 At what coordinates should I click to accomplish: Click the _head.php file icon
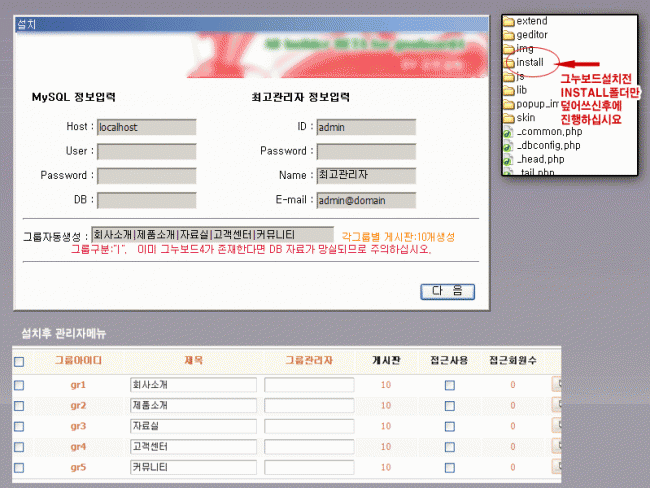508,159
